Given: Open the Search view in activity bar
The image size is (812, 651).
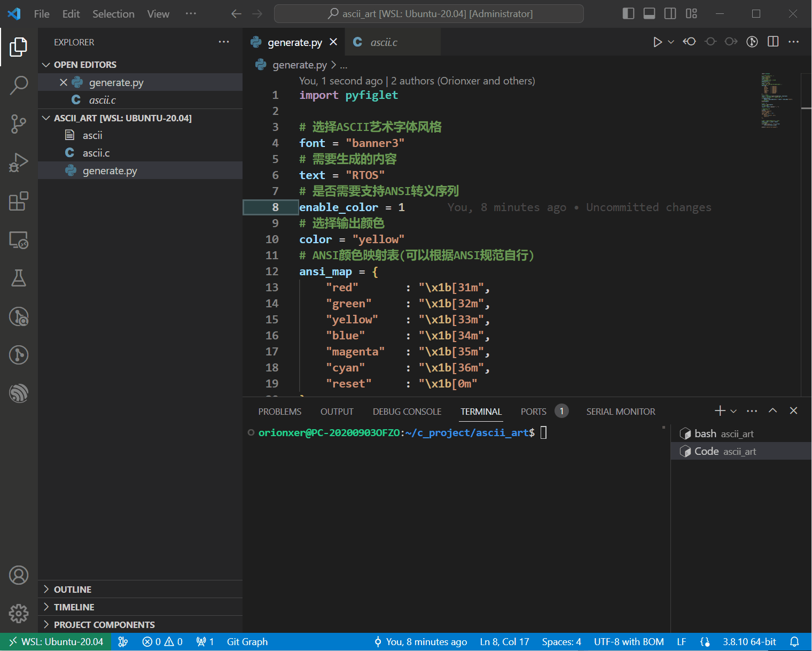Looking at the screenshot, I should point(19,85).
